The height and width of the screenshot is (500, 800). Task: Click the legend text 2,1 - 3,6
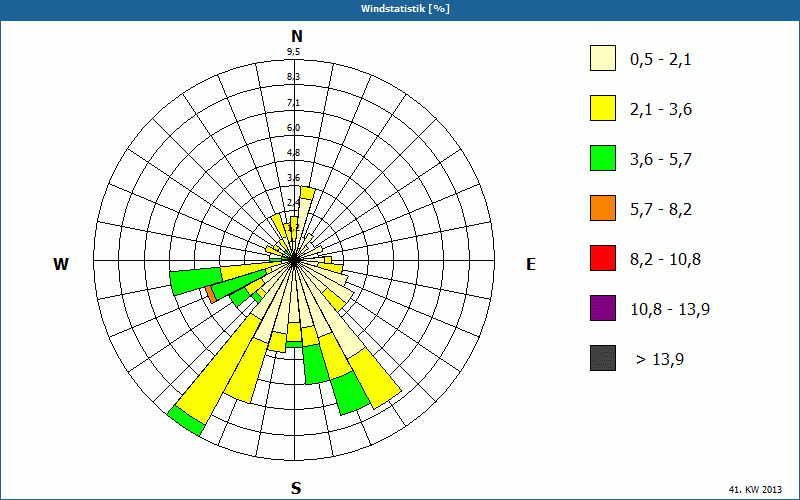tap(661, 110)
